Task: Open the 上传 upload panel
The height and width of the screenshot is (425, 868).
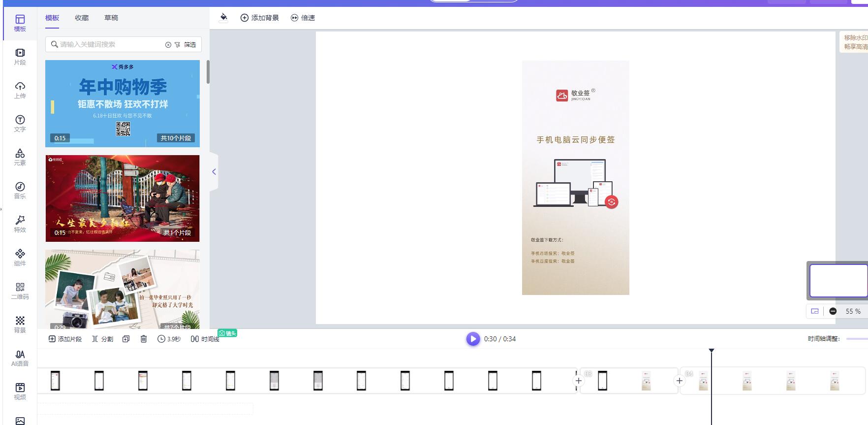Action: point(20,90)
